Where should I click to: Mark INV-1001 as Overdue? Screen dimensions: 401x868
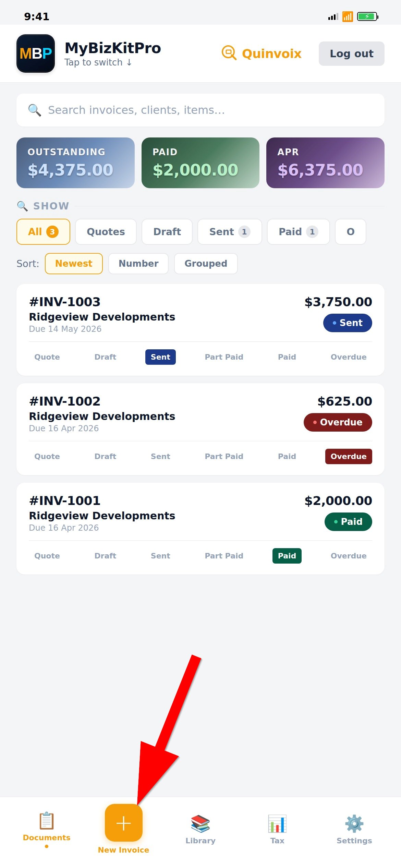coord(349,556)
